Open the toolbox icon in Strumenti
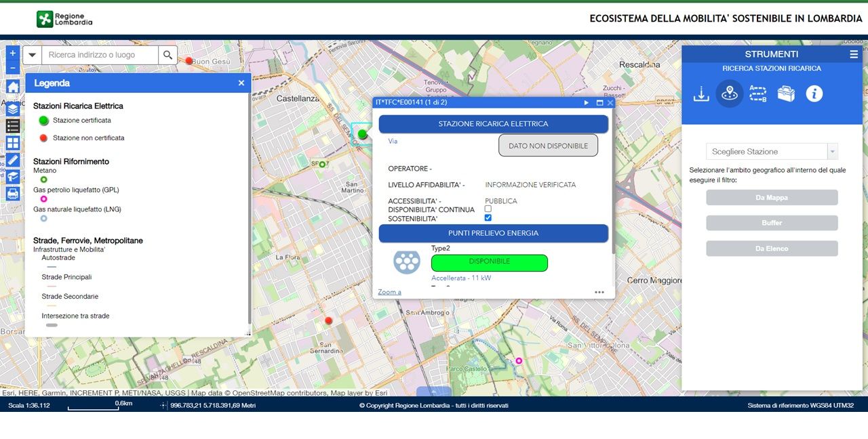This screenshot has height=439, width=868. (x=786, y=93)
